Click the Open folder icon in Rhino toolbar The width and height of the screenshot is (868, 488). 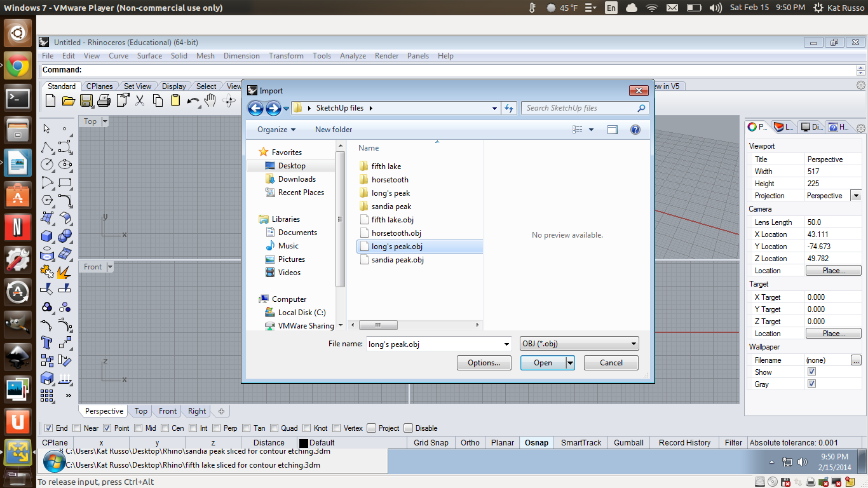point(69,100)
